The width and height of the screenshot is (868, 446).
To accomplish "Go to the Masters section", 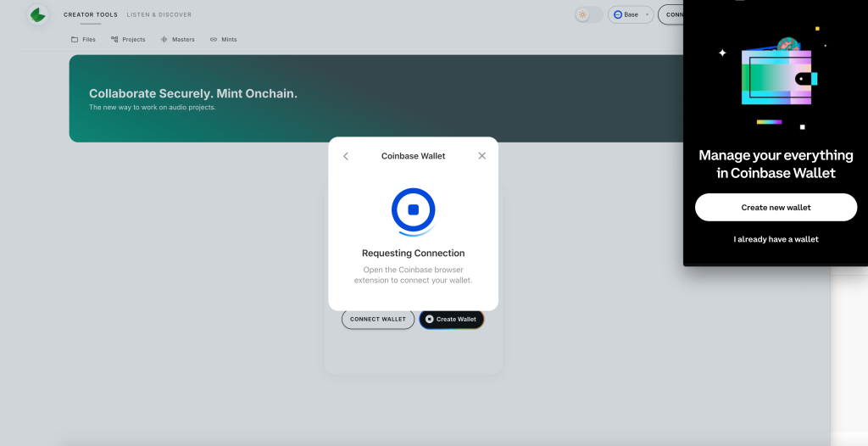I will [177, 39].
